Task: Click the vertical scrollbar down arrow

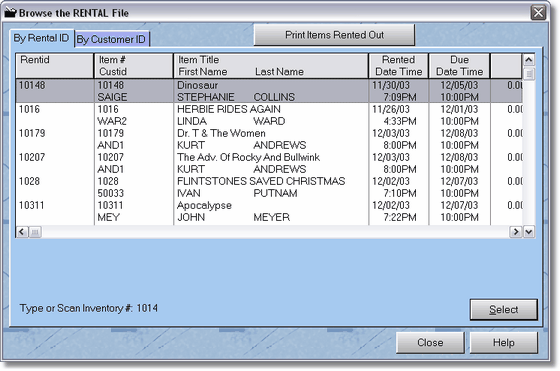Action: 529,232
